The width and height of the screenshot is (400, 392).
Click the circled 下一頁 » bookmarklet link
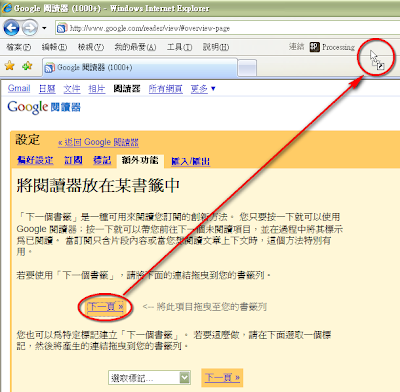(x=105, y=307)
